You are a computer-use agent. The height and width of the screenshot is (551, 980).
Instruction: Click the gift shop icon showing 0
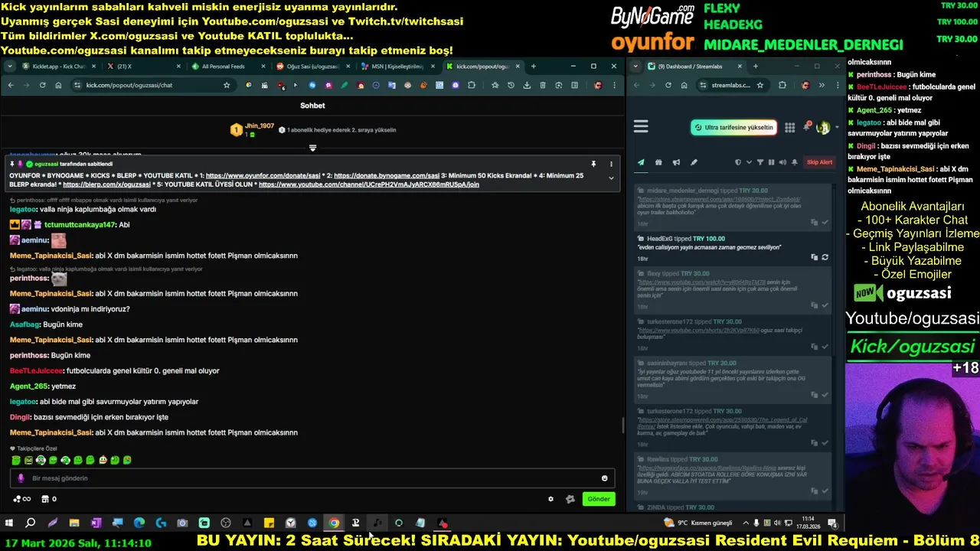pyautogui.click(x=49, y=499)
